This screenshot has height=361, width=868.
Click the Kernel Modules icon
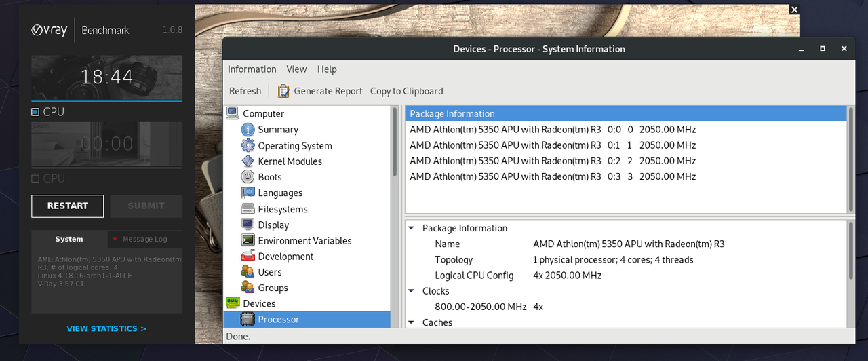(x=248, y=161)
